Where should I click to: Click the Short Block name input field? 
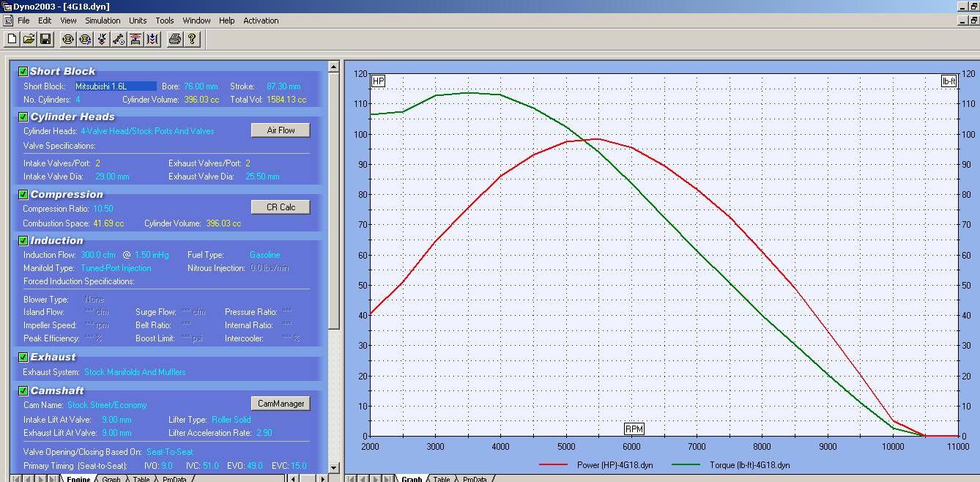pos(115,86)
